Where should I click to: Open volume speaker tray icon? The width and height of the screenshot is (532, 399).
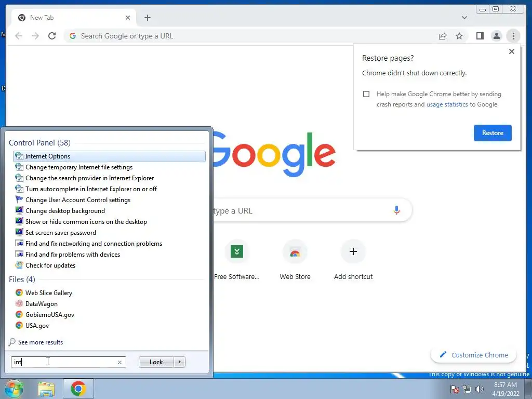click(x=480, y=389)
